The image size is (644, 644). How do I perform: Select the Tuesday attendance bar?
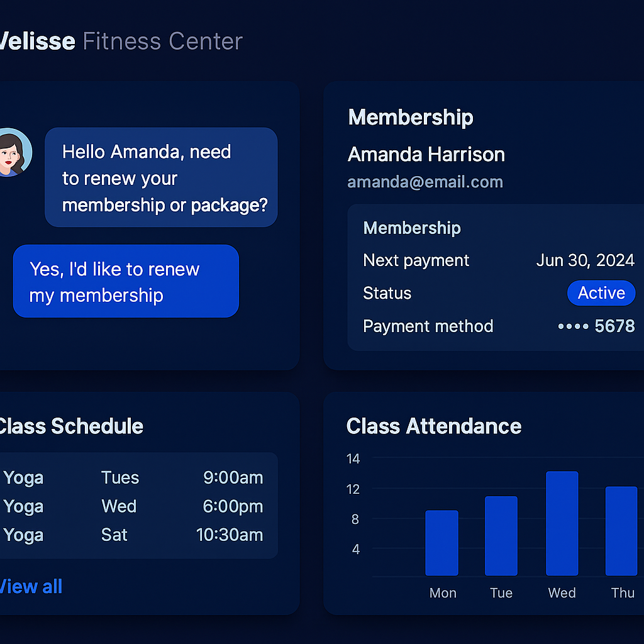(501, 536)
